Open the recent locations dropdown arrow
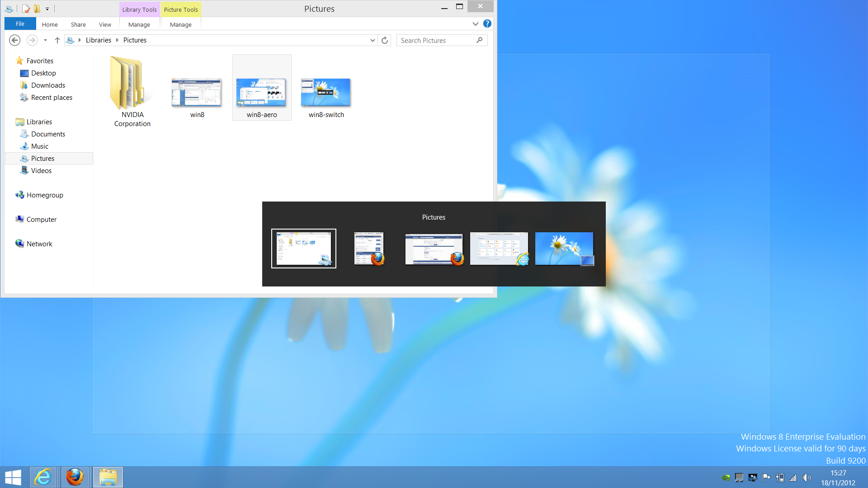Viewport: 868px width, 488px height. (x=45, y=40)
